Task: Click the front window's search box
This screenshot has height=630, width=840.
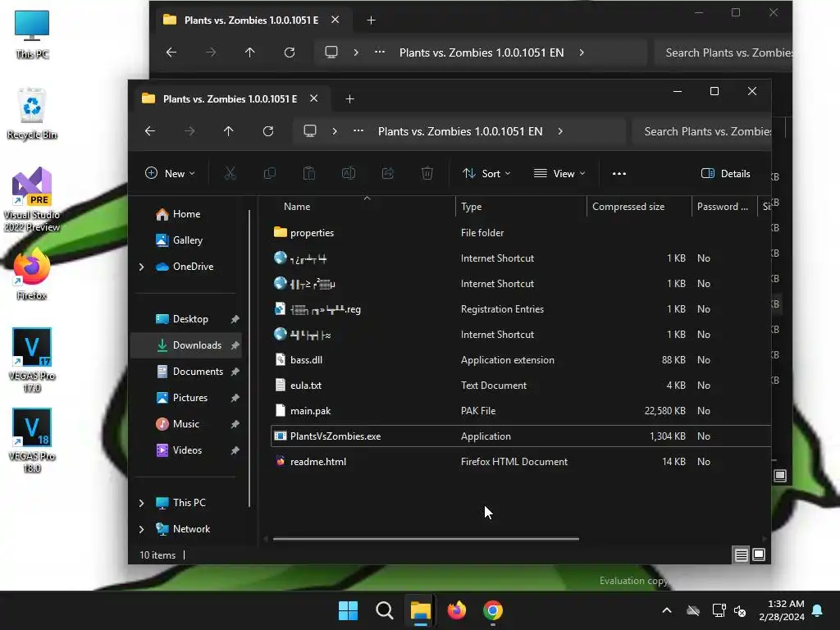Action: 702,132
